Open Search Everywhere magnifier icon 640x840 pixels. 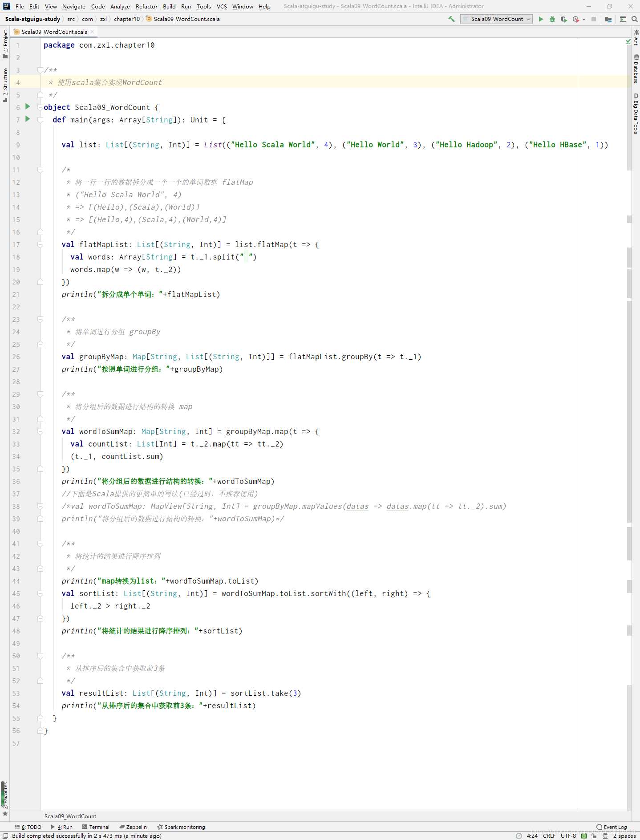click(635, 19)
